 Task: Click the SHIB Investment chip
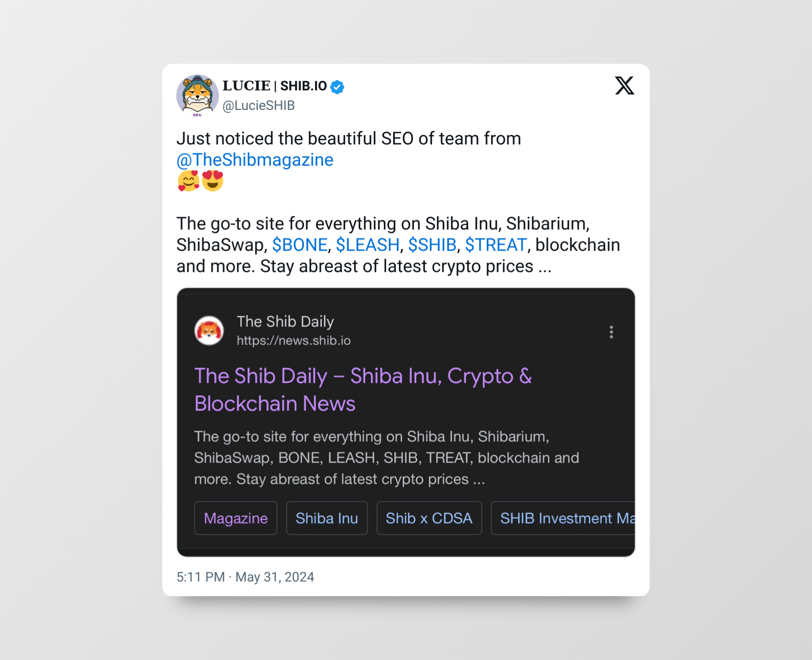[563, 518]
